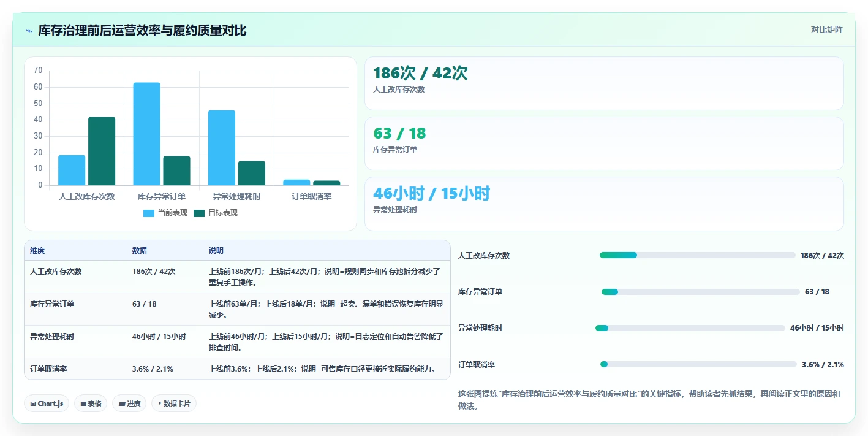Viewport: 868px width, 436px height.
Task: Select the 目标表现 bar for 库存异常订单
Action: [176, 170]
